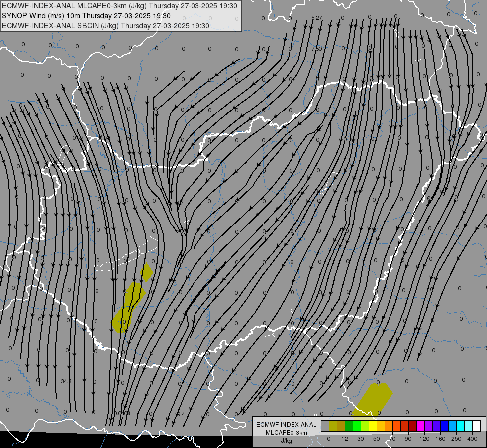This screenshot has width=487, height=448.
Task: Click the legend tick label 160
Action: (440, 439)
